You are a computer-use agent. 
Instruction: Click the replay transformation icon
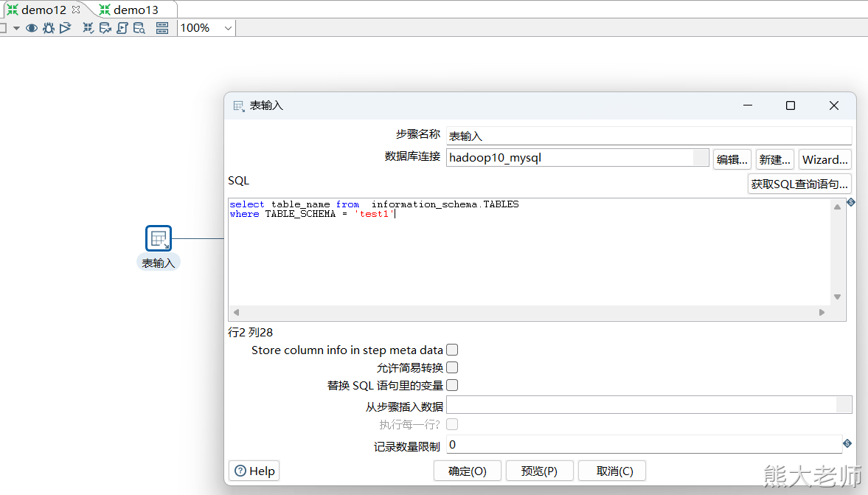coord(66,28)
